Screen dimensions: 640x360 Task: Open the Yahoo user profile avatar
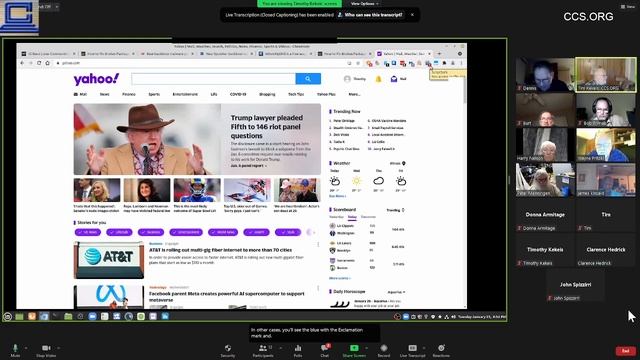pos(347,79)
